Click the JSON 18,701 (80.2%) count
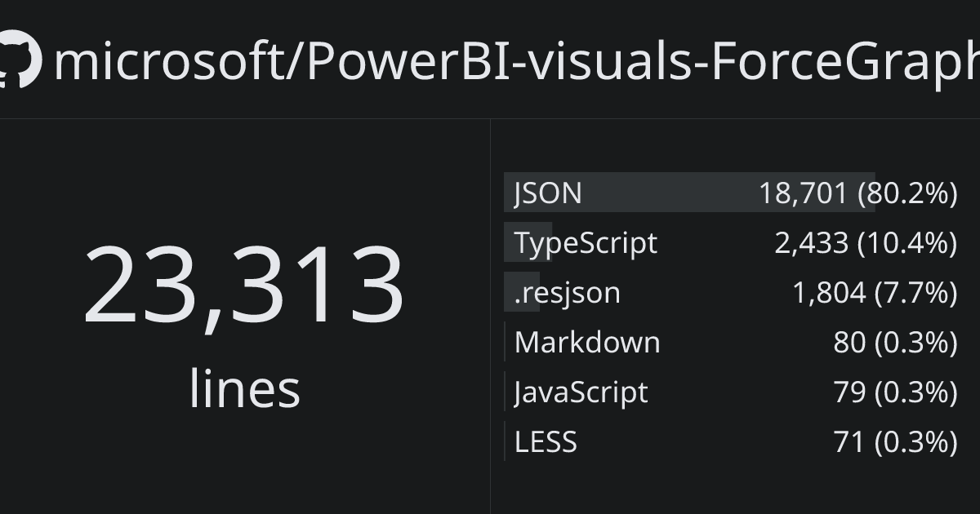Viewport: 980px width, 514px height. [857, 193]
